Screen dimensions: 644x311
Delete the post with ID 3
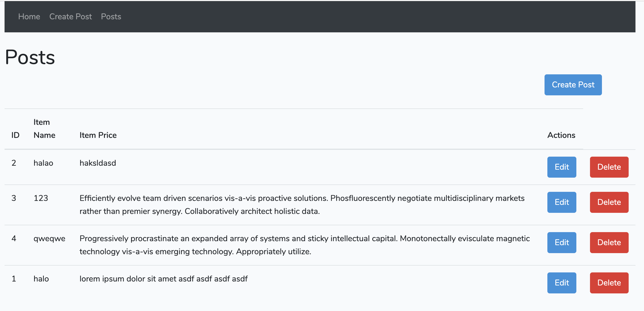[609, 202]
